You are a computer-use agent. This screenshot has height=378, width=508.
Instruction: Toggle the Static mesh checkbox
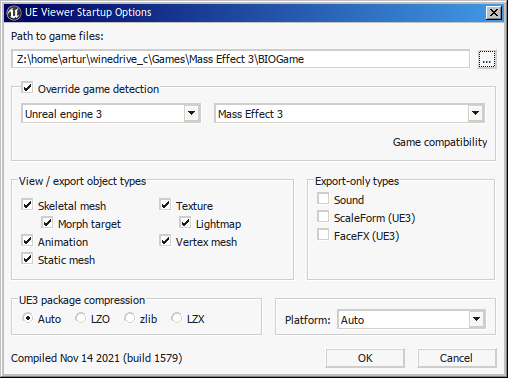pyautogui.click(x=27, y=258)
